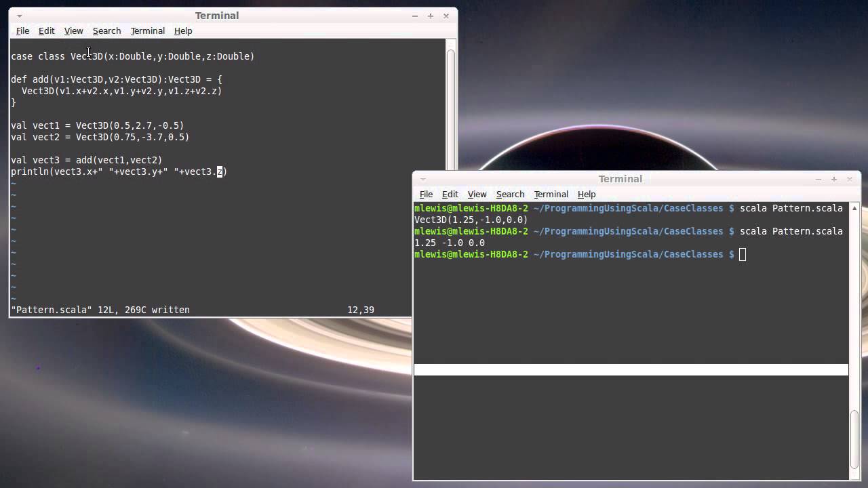Maximize the left Terminal window
This screenshot has width=868, height=488.
click(x=431, y=16)
